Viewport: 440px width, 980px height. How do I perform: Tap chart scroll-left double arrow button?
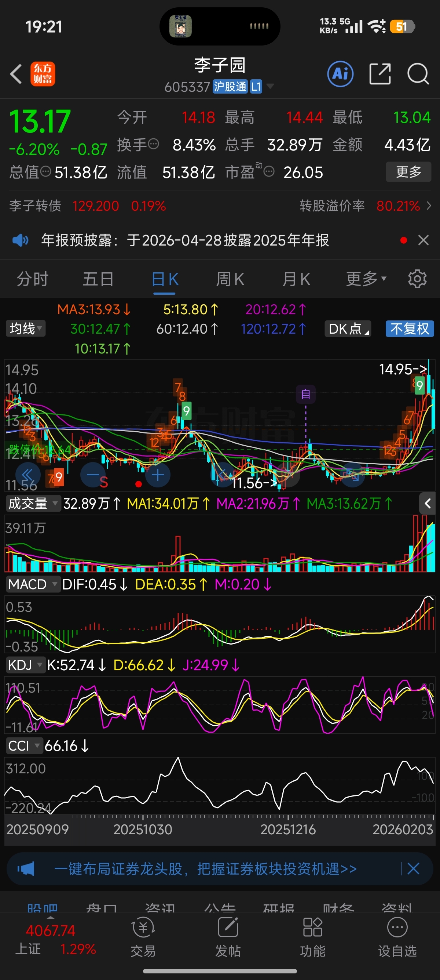click(x=27, y=475)
